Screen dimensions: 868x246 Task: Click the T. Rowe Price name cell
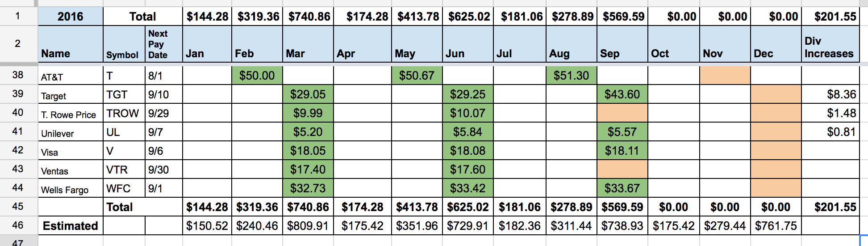pyautogui.click(x=70, y=114)
